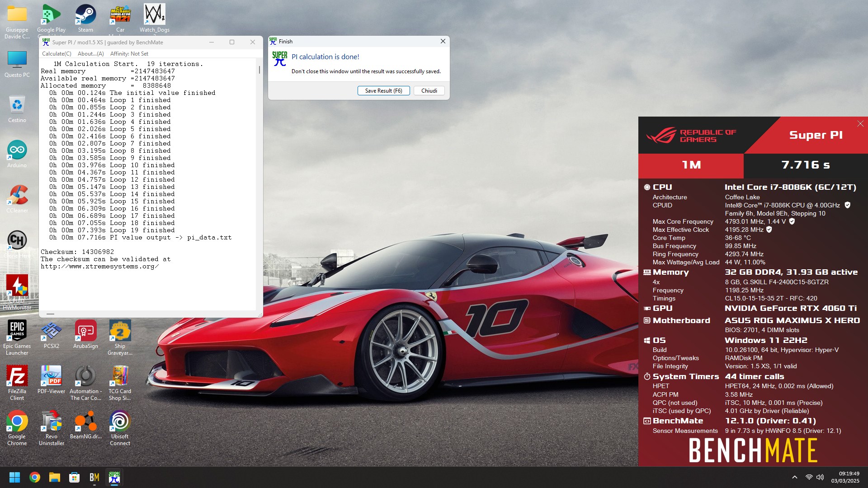
Task: Launch Ubisoft Connect shortcut
Action: coord(120,428)
